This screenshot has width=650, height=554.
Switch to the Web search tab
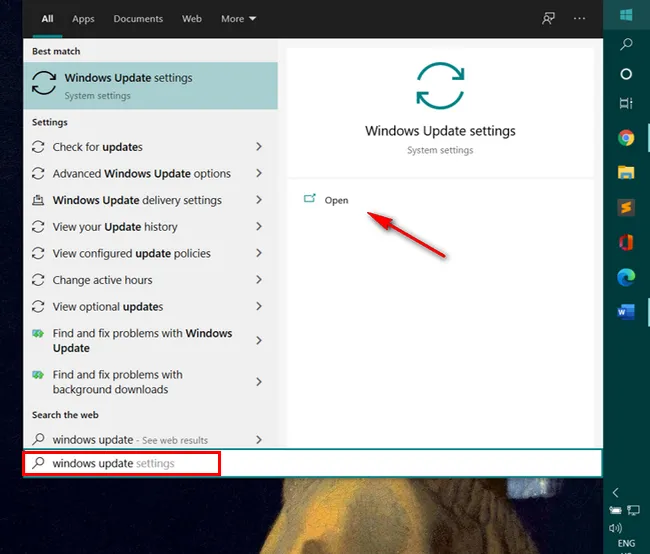tap(192, 19)
